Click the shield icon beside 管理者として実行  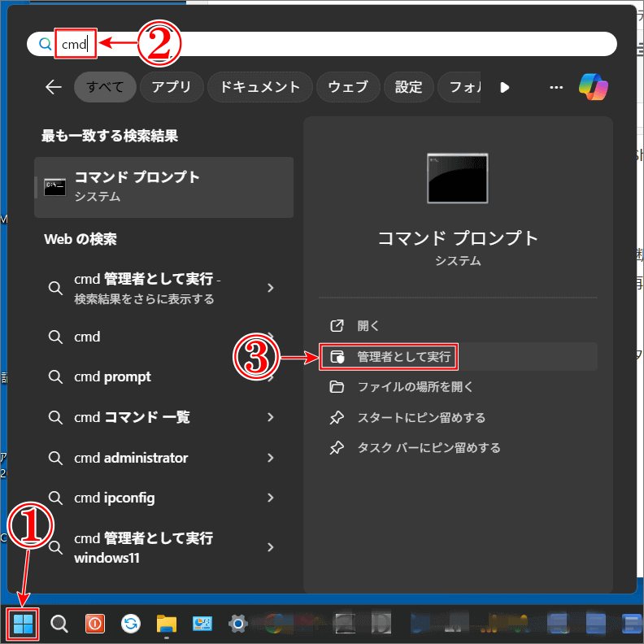[337, 356]
